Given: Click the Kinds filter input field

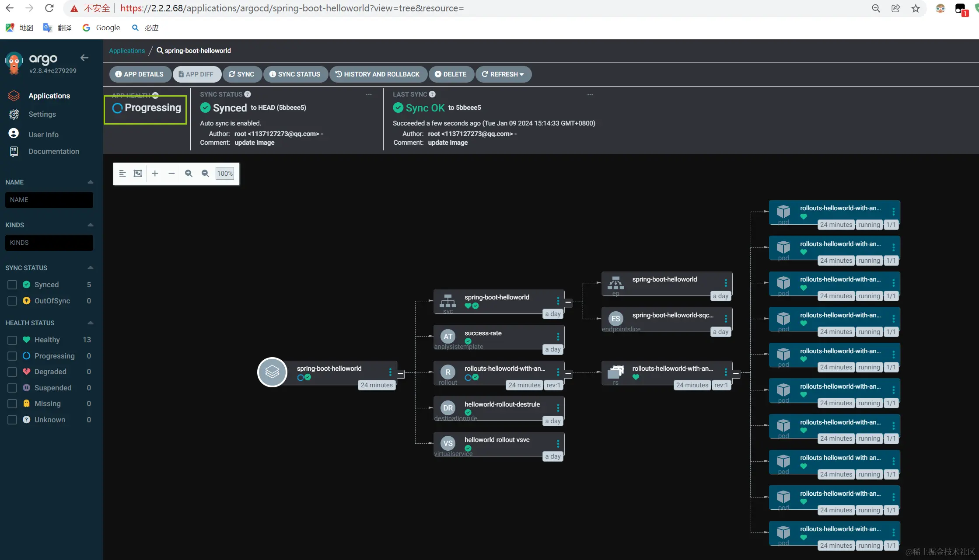Looking at the screenshot, I should click(x=49, y=243).
